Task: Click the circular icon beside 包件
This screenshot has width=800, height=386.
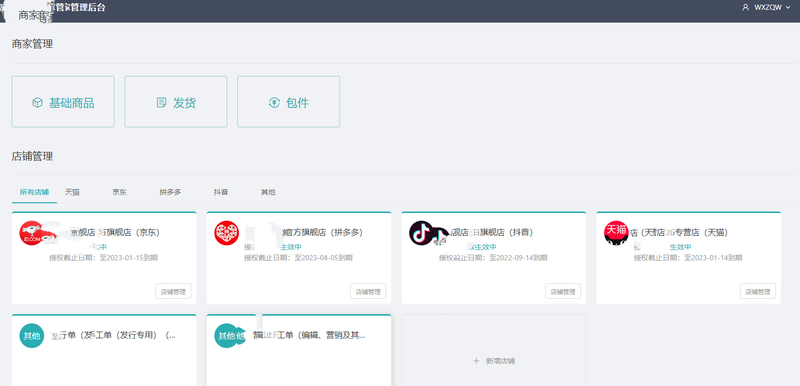Action: 274,103
